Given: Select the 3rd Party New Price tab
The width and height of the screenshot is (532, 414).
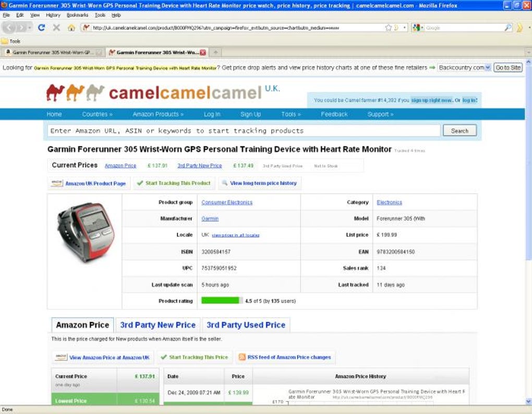Looking at the screenshot, I should 158,325.
